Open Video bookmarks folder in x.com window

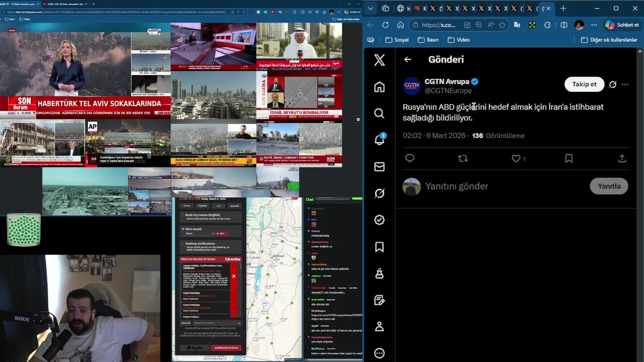pos(458,40)
